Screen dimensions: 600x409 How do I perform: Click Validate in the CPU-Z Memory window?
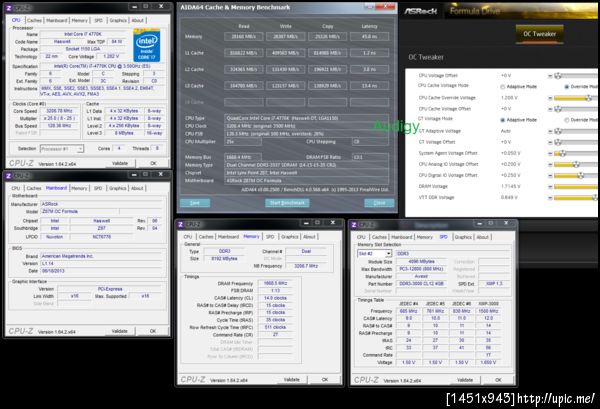292,380
